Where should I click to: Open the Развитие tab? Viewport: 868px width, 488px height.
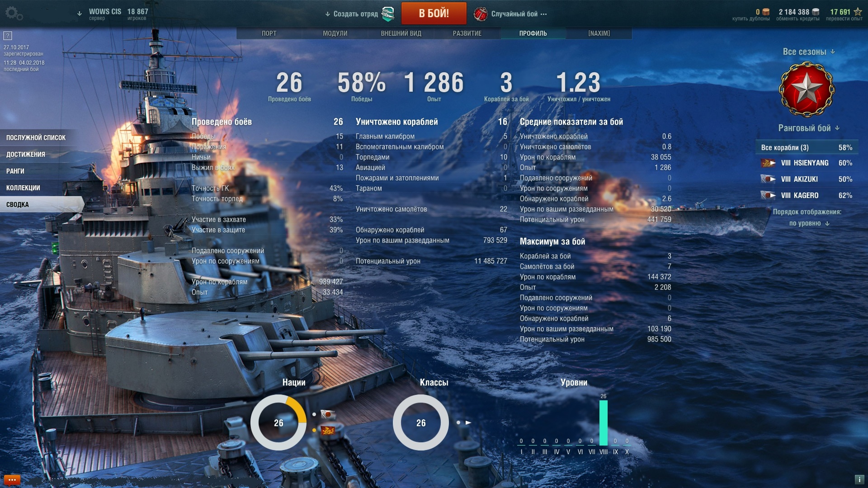467,33
